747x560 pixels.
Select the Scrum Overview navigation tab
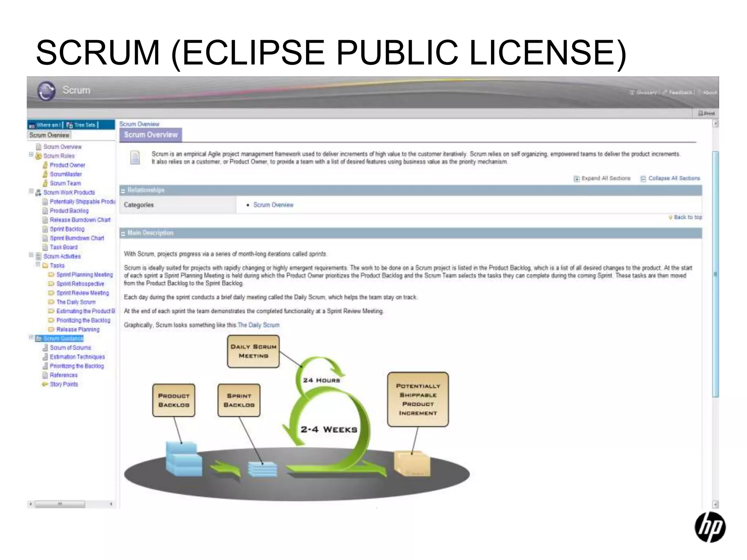pyautogui.click(x=49, y=135)
